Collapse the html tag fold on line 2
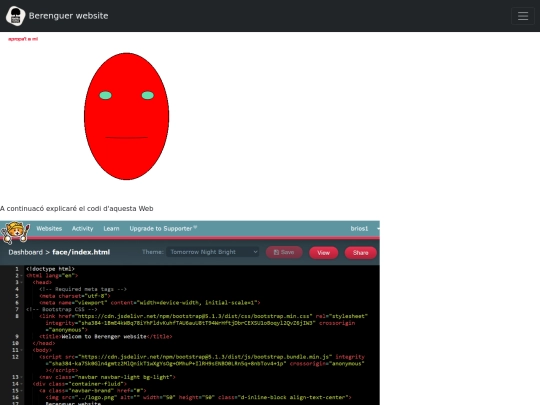The image size is (540, 405). (21, 276)
